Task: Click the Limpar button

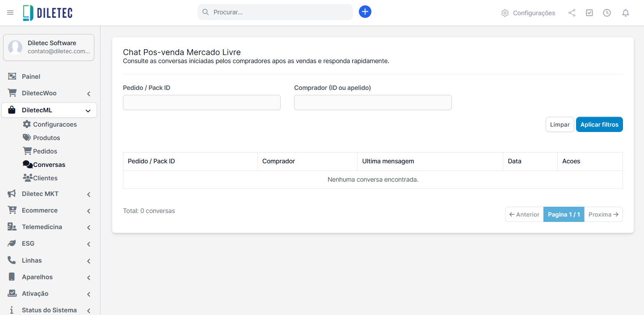Action: (x=560, y=124)
